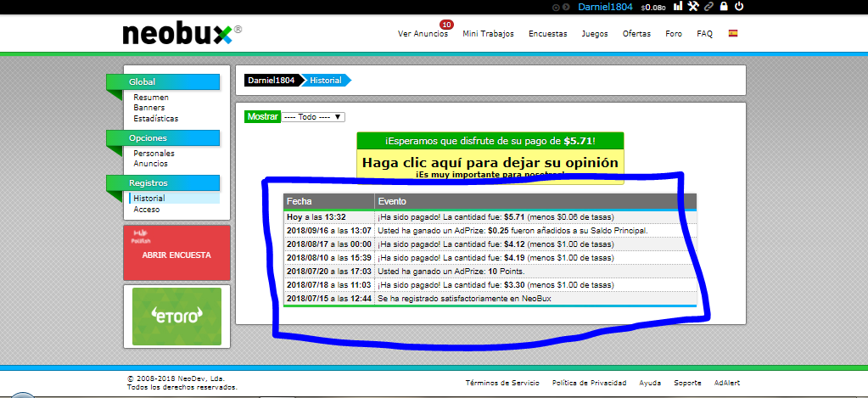The height and width of the screenshot is (398, 868).
Task: Open Política de Privacidad footer link
Action: pos(589,383)
